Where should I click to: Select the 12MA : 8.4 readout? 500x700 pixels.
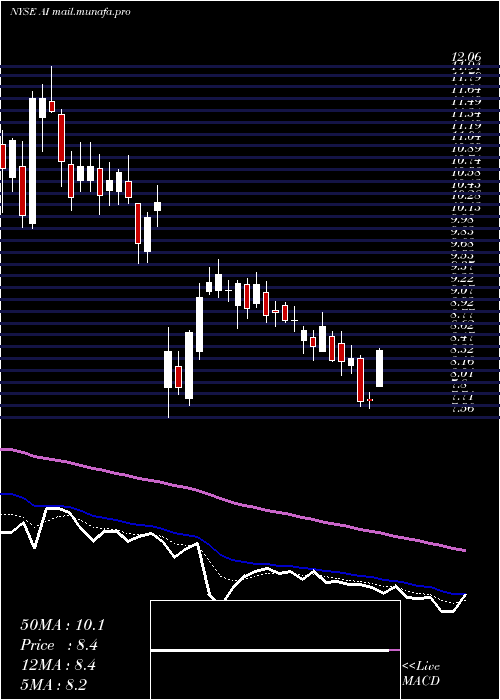pyautogui.click(x=58, y=665)
